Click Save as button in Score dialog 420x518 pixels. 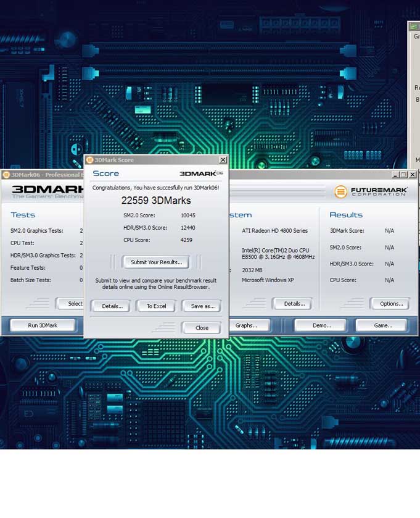point(202,306)
